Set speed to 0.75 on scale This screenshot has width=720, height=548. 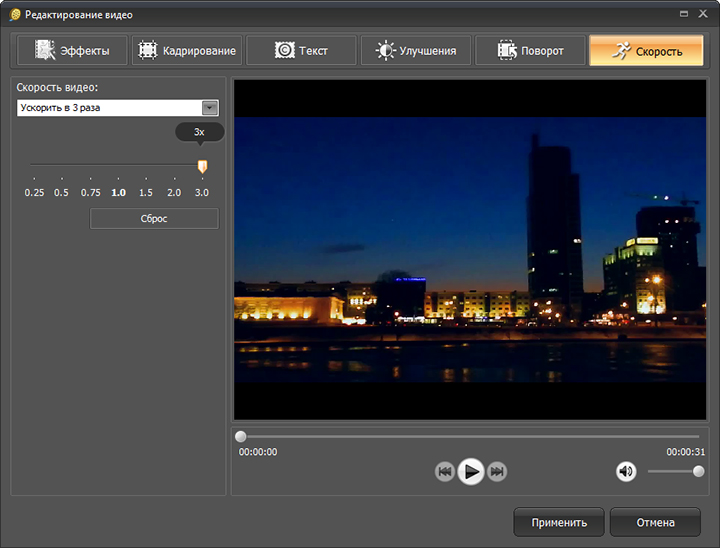90,192
